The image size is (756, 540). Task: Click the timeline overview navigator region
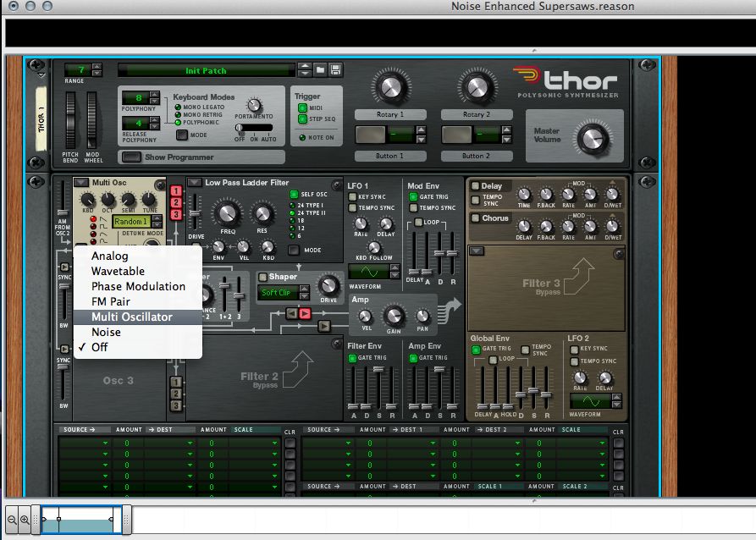81,520
